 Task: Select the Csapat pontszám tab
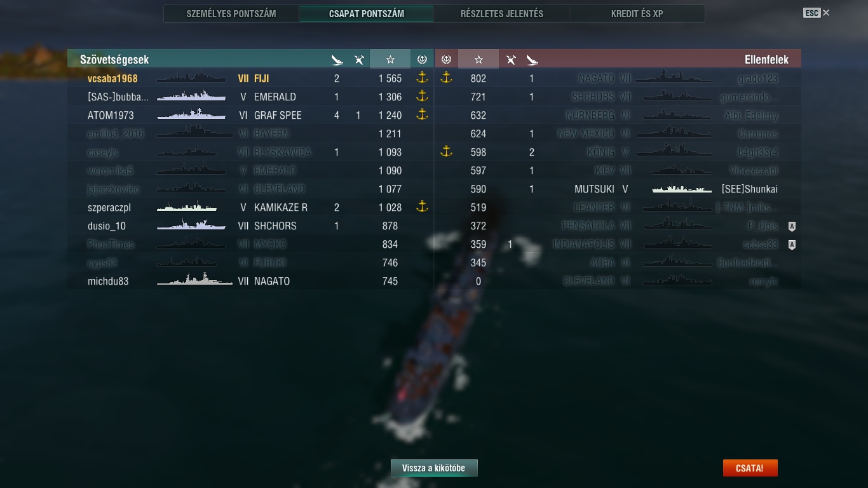click(367, 13)
